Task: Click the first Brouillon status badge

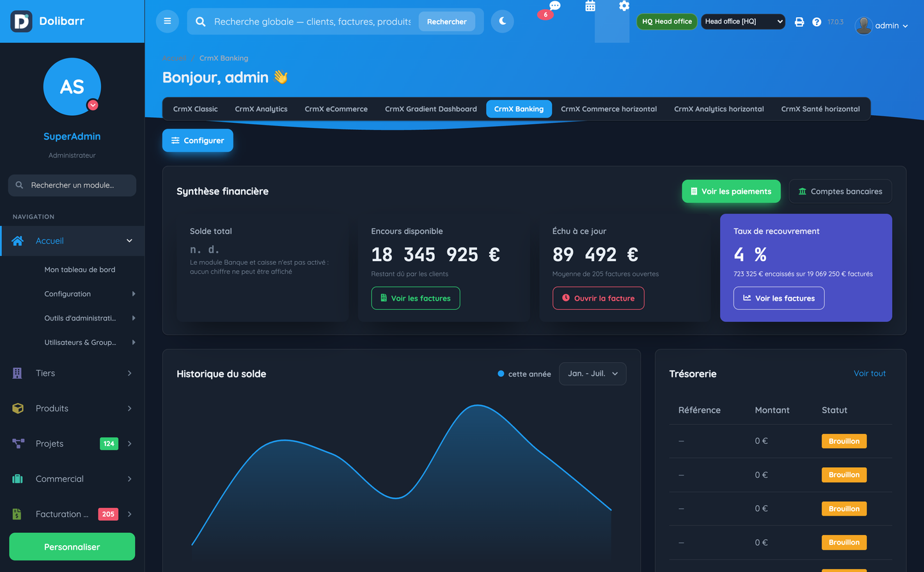Action: [844, 441]
